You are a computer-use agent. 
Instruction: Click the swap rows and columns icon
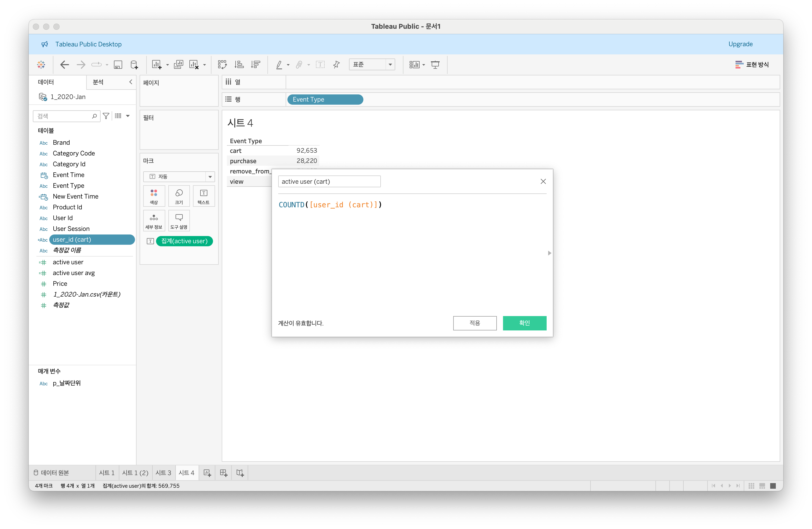pos(222,64)
